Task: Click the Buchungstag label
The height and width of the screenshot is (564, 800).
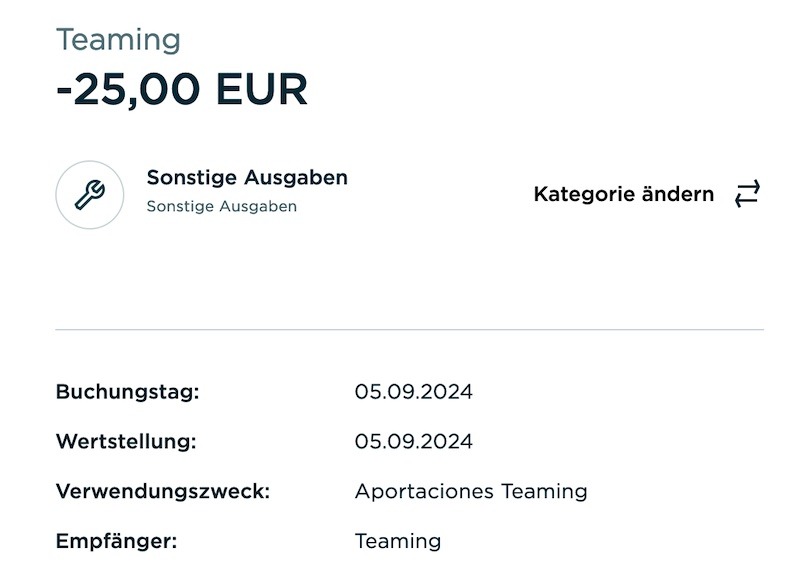Action: coord(128,392)
